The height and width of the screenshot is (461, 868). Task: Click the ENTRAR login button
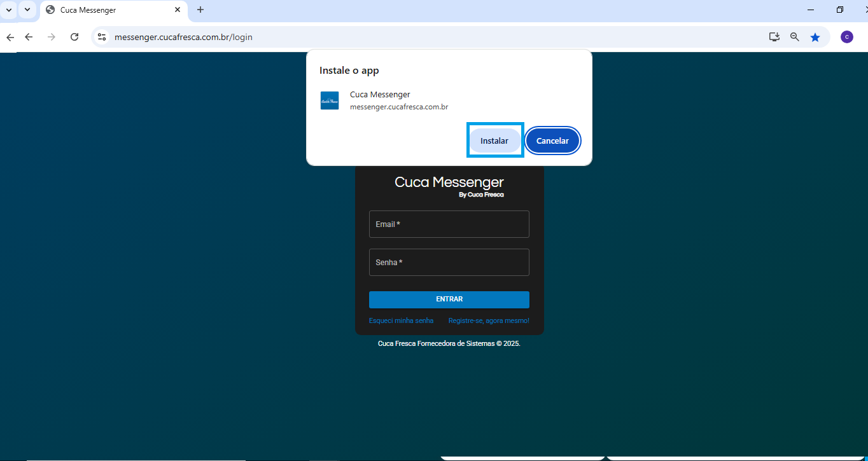[449, 299]
